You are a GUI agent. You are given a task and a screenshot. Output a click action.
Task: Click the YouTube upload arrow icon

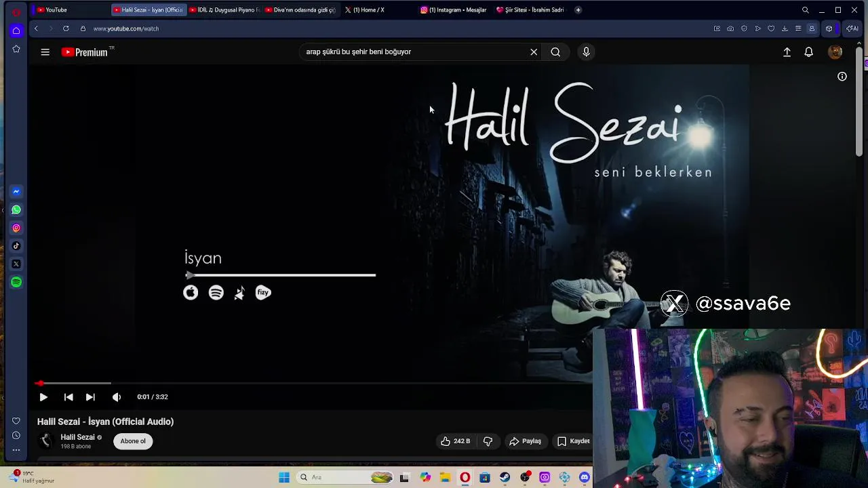[787, 52]
